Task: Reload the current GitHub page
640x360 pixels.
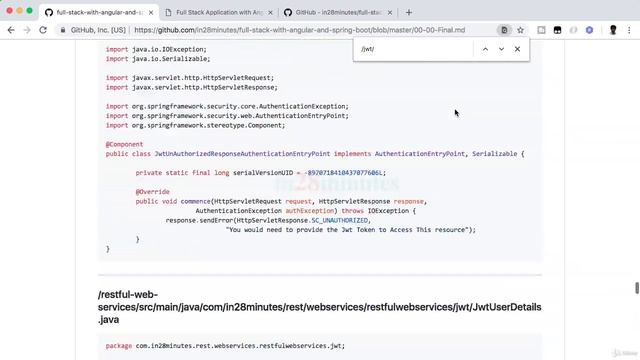Action: (x=43, y=30)
